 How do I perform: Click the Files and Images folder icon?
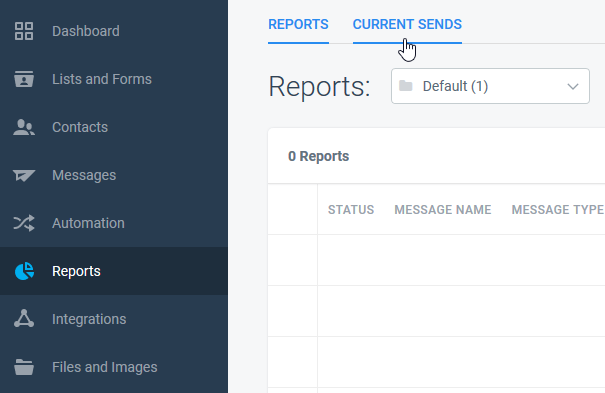coord(24,367)
